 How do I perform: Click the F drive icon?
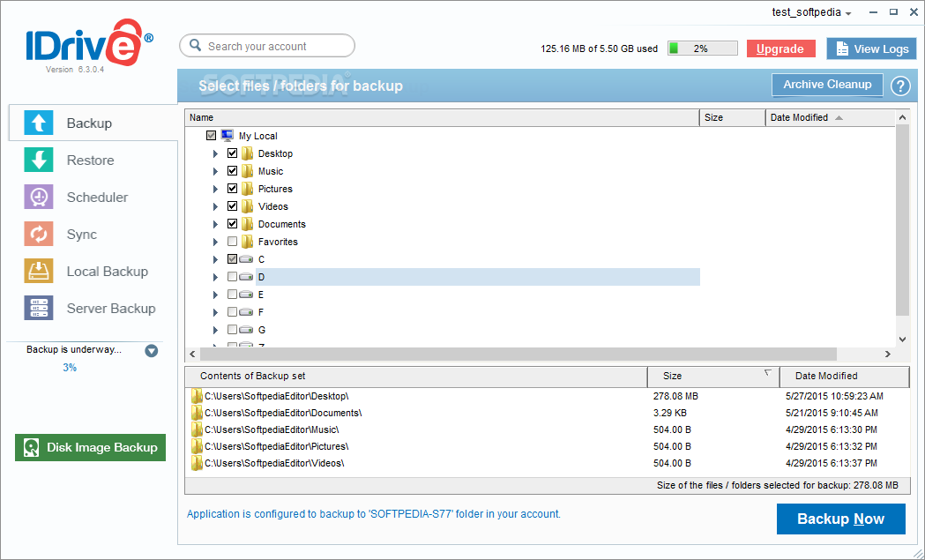pos(247,312)
